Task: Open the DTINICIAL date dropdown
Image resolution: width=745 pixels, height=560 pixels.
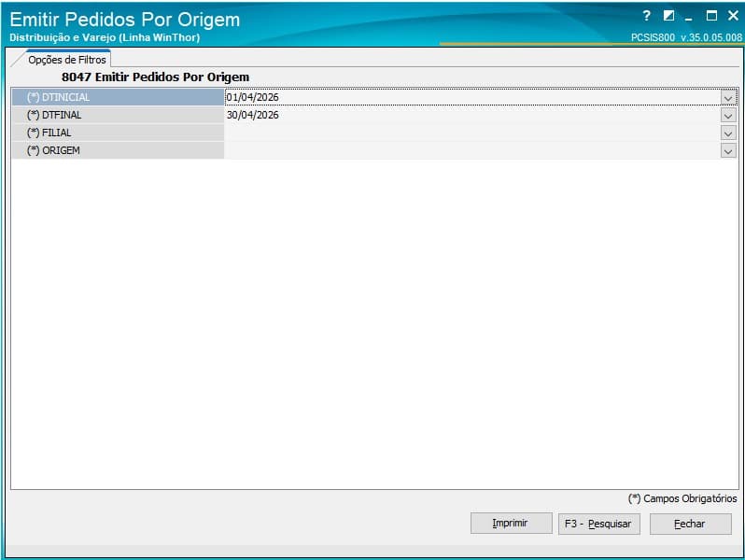Action: click(x=728, y=98)
